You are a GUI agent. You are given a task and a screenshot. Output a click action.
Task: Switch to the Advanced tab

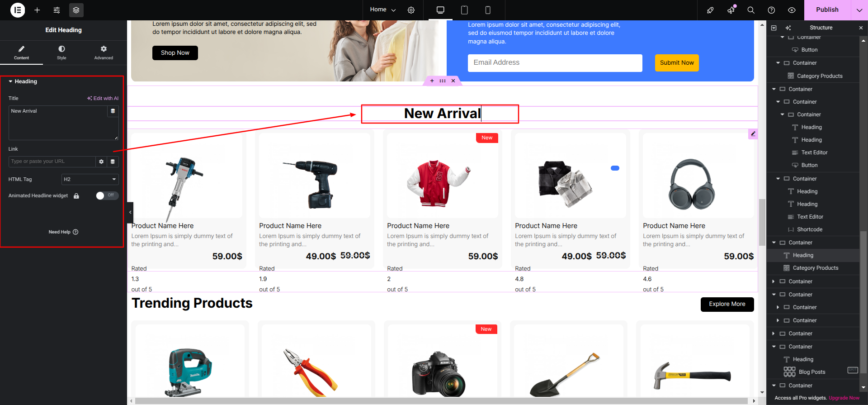click(x=104, y=52)
